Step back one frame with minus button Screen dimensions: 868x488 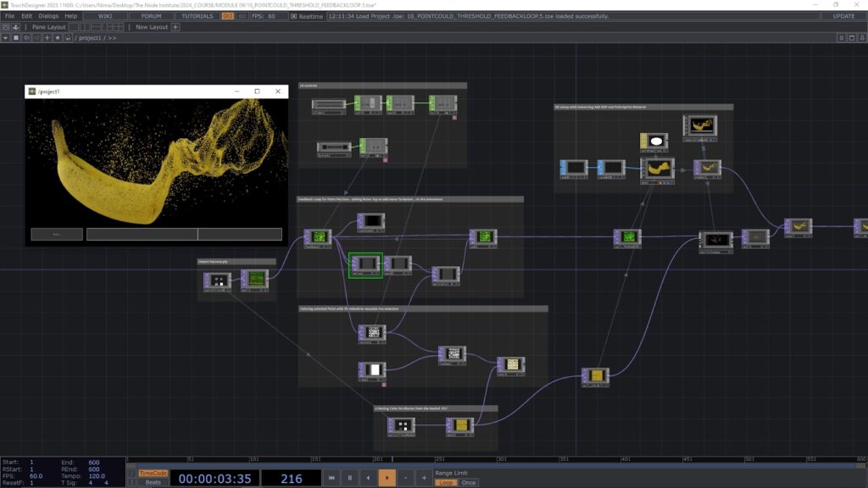coord(406,479)
